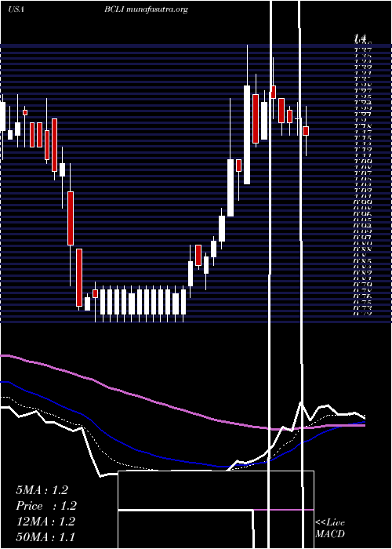392x549 pixels.
Task: Open the BCLI munafasutra.org title link
Action: tap(146, 9)
